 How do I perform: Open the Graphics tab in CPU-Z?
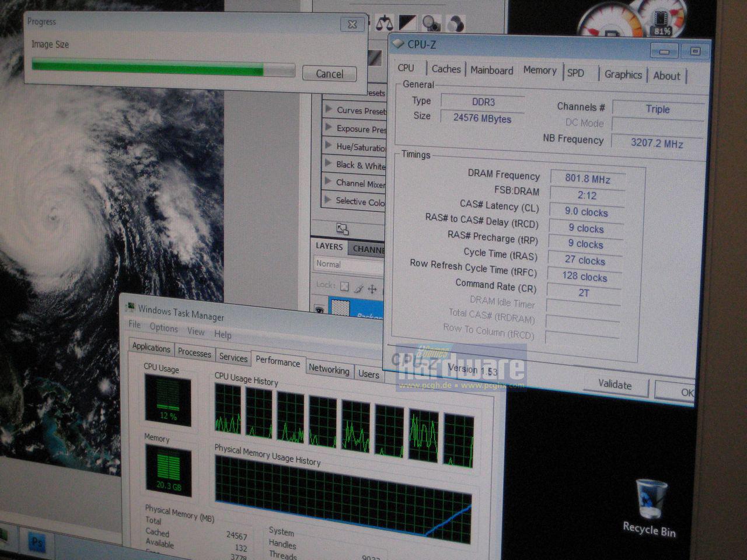(x=623, y=74)
